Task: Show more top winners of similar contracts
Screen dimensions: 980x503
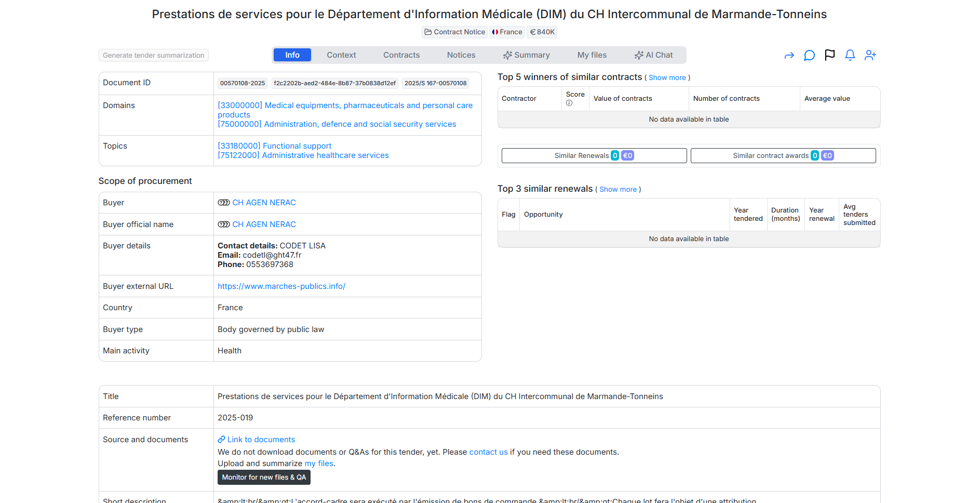Action: (x=667, y=78)
